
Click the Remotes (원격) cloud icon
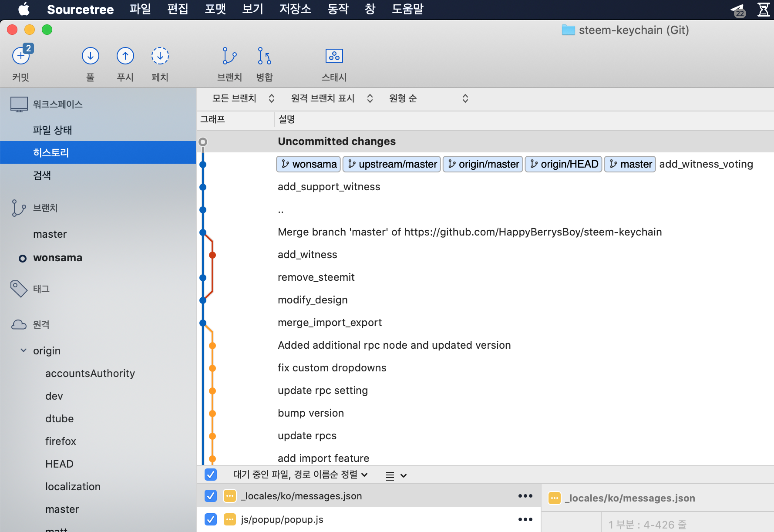point(19,324)
